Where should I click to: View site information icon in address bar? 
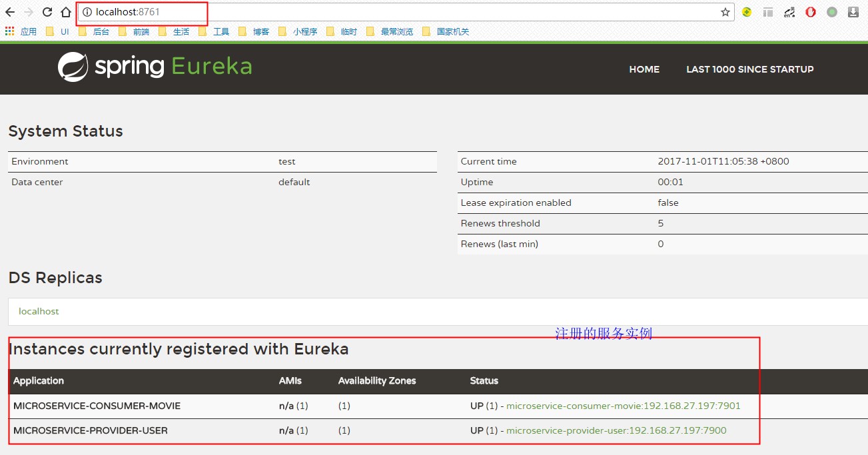(87, 12)
